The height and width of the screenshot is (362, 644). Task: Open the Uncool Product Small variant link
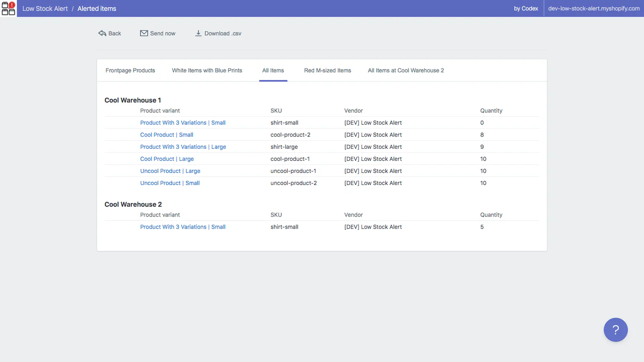[170, 183]
